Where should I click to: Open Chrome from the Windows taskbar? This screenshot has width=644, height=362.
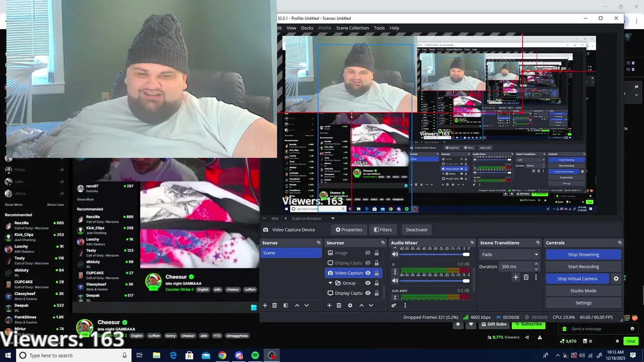coord(222,355)
